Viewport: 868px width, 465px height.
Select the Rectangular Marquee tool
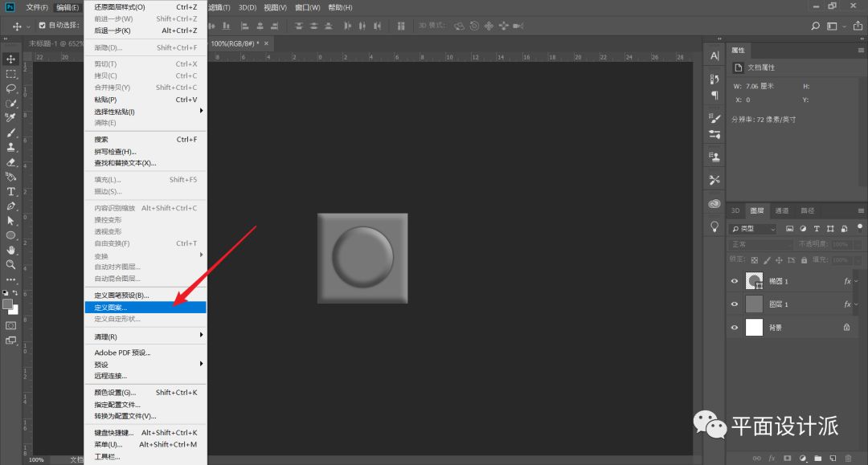point(11,74)
